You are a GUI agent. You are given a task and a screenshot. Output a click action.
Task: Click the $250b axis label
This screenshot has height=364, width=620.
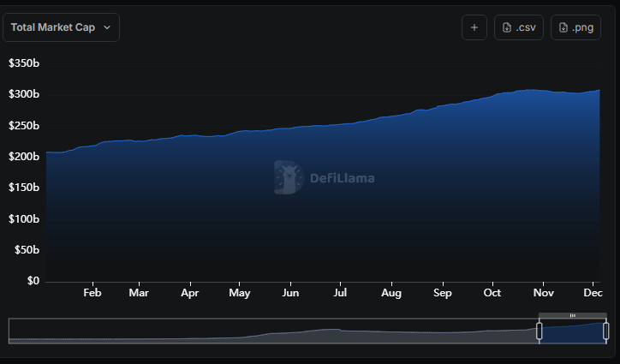24,125
